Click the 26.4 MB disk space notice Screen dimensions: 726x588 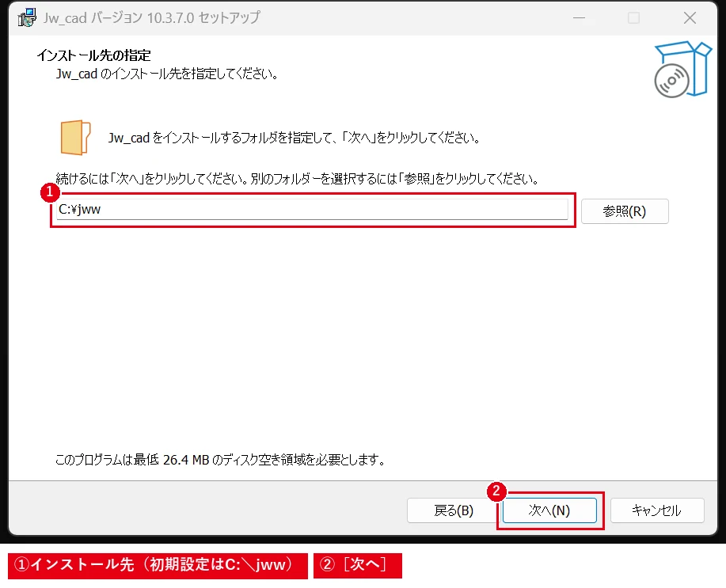click(x=220, y=460)
